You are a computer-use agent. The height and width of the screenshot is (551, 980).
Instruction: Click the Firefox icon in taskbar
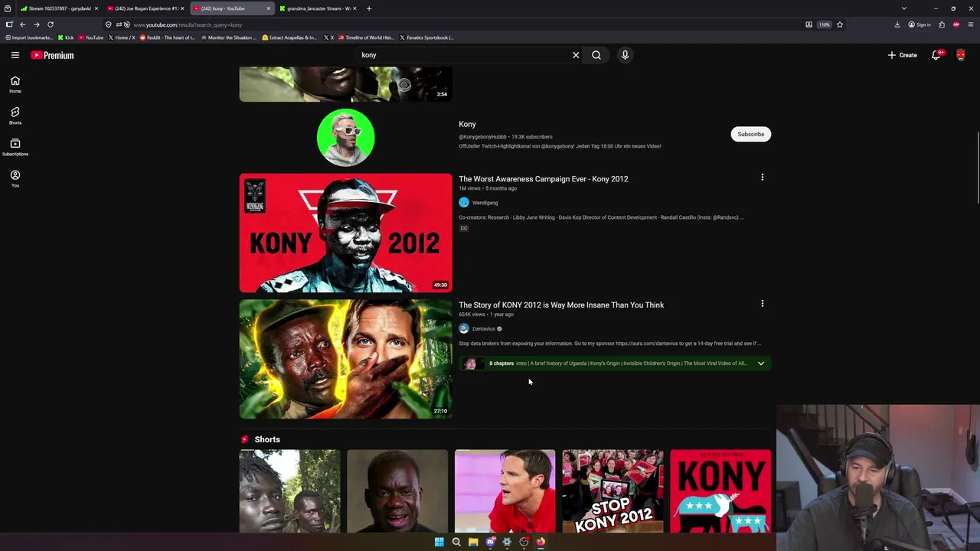pyautogui.click(x=541, y=542)
